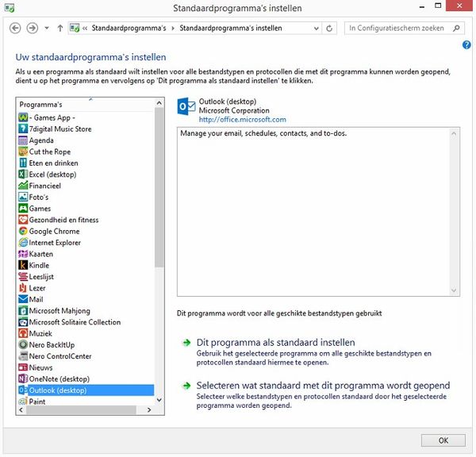The width and height of the screenshot is (476, 457).
Task: Click the description box scroll-down arrow
Action: [x=454, y=290]
